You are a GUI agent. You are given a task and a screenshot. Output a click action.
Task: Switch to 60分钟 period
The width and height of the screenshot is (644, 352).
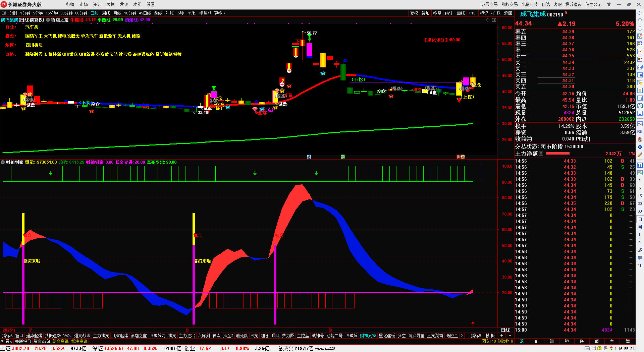coord(81,13)
